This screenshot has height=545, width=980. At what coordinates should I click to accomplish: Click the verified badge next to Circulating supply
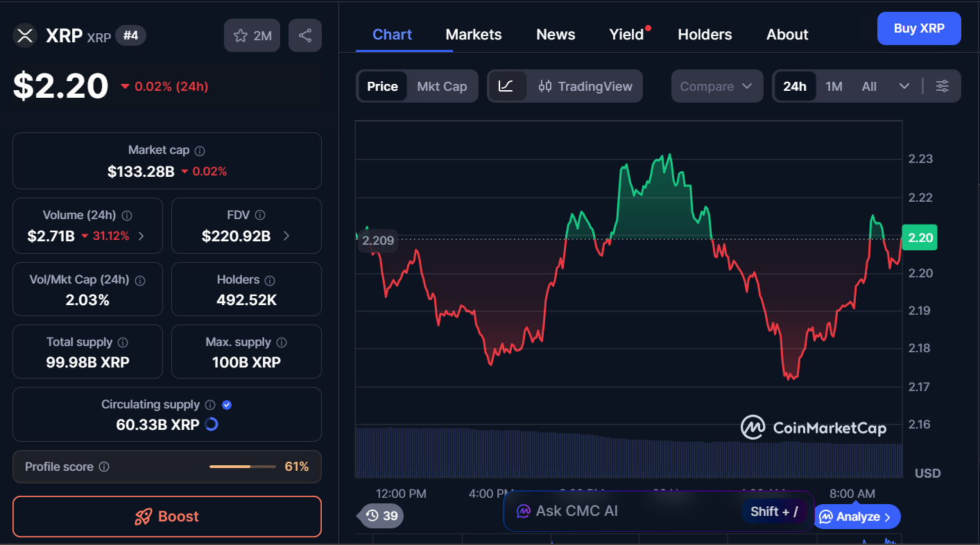[x=227, y=404]
